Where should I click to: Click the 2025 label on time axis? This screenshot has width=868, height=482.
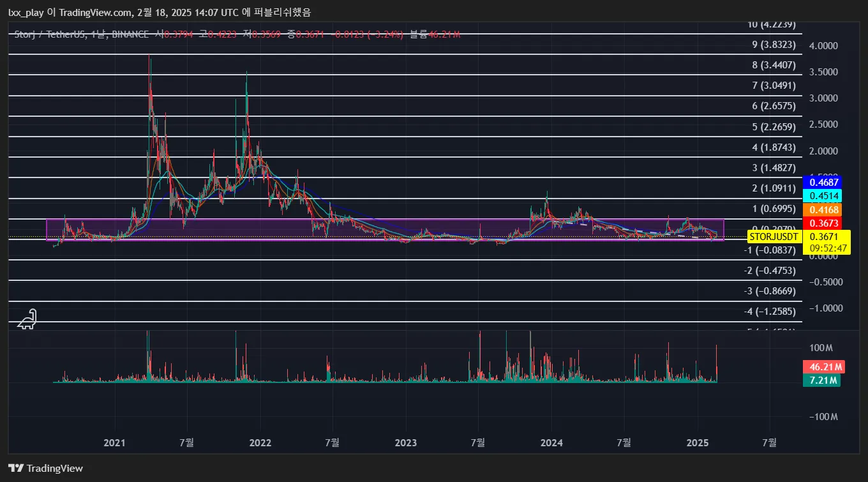coord(697,442)
